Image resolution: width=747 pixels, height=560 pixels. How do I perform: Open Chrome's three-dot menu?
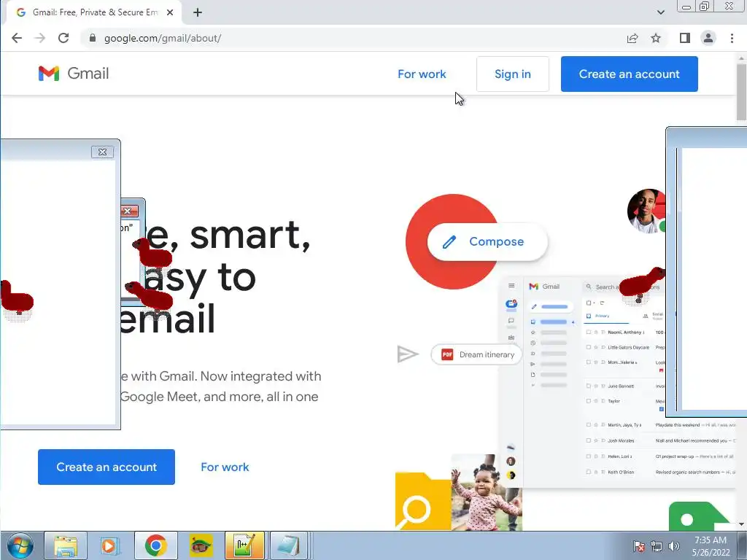click(732, 38)
